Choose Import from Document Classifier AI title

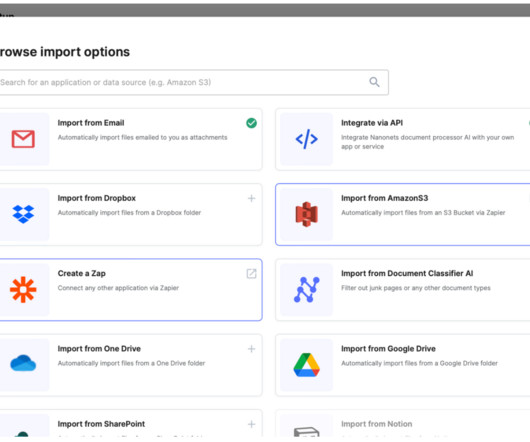click(x=407, y=273)
